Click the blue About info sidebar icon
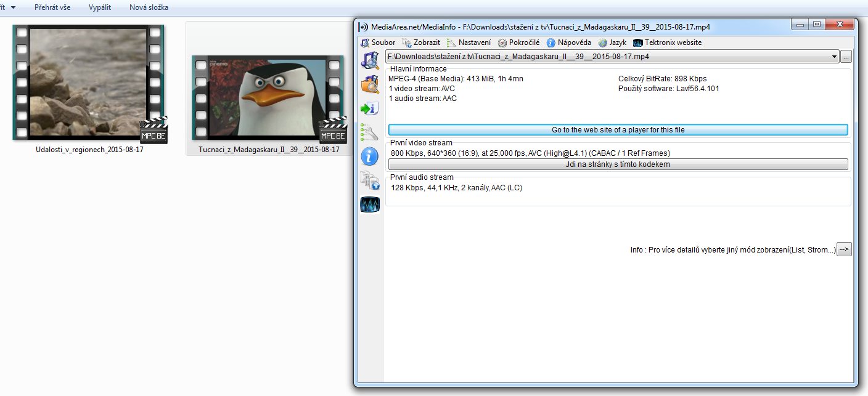Screen dimensions: 868x396 [x=370, y=156]
